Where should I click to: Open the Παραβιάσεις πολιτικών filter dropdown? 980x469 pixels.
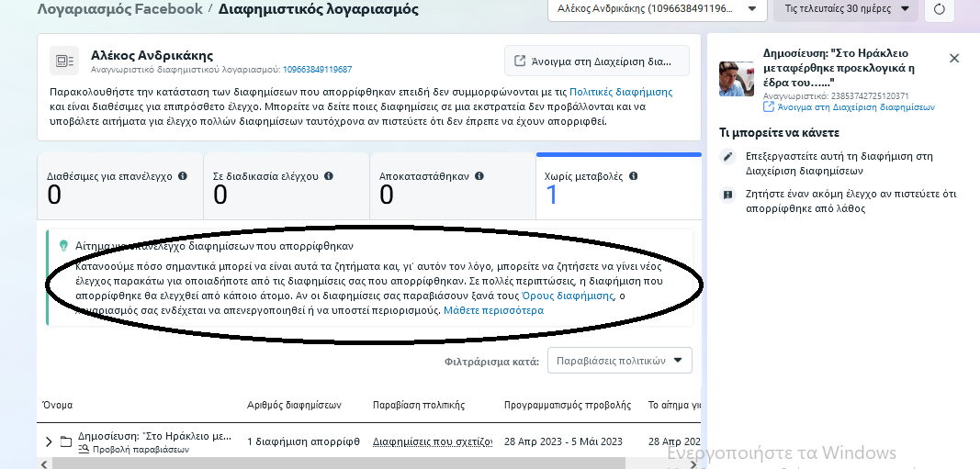619,361
